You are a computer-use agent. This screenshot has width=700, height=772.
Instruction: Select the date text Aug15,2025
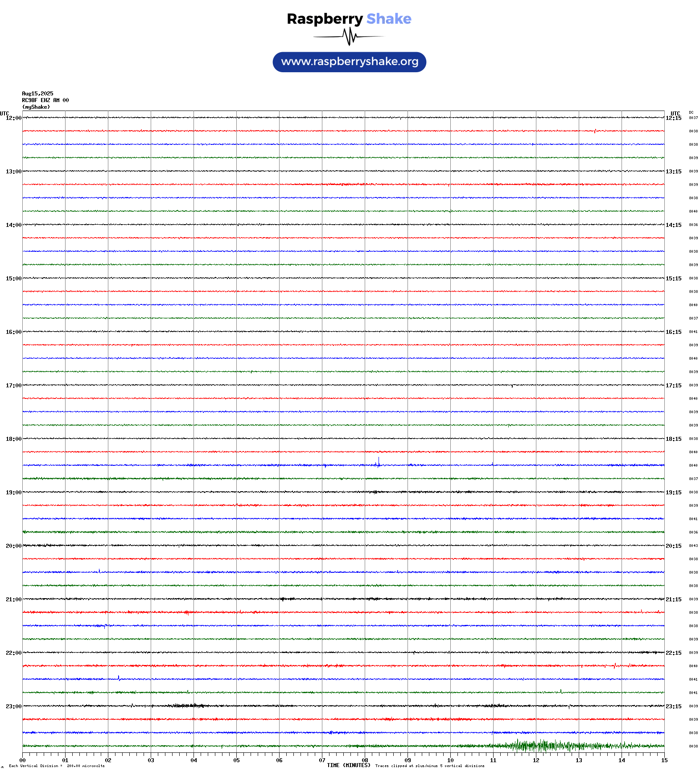pos(37,94)
